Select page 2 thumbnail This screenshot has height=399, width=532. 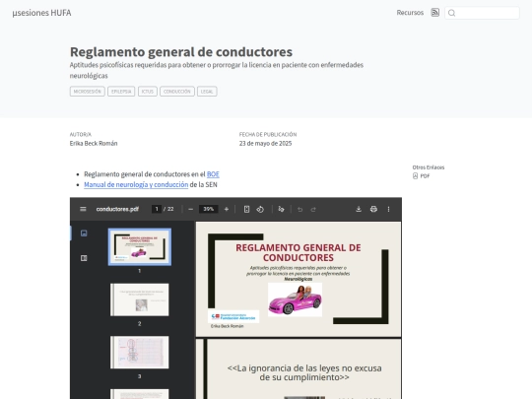pyautogui.click(x=140, y=299)
